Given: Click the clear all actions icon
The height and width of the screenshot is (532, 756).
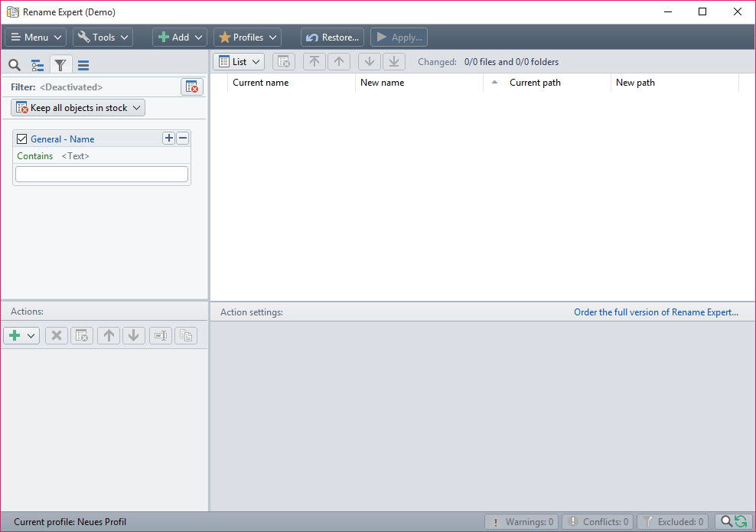Looking at the screenshot, I should tap(82, 335).
